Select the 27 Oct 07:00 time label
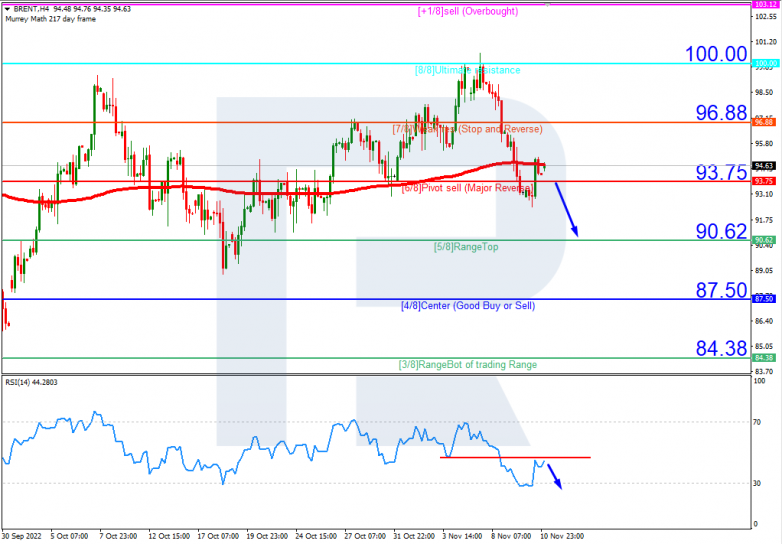This screenshot has width=782, height=544. (365, 537)
